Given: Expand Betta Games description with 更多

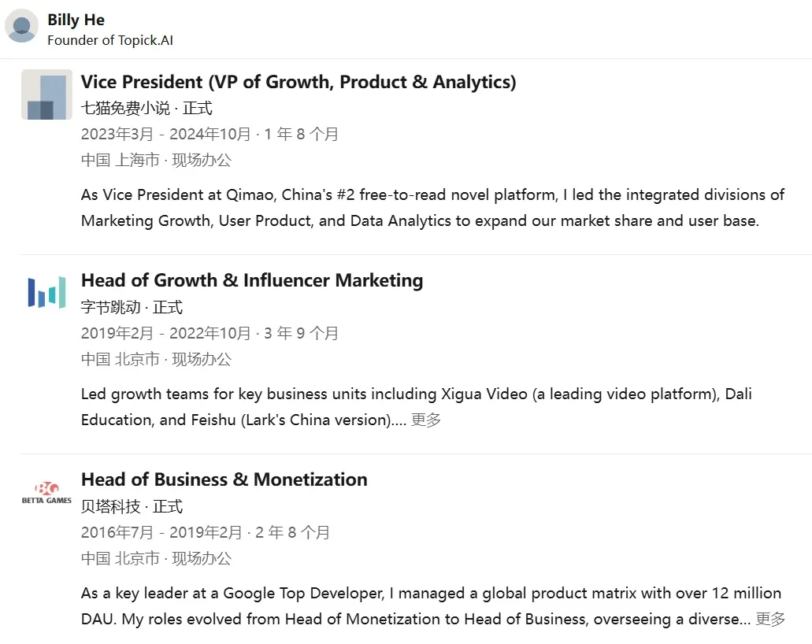Looking at the screenshot, I should [770, 619].
